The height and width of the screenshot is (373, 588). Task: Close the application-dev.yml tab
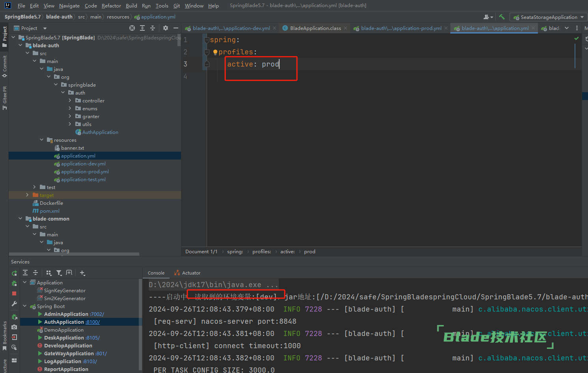(x=274, y=28)
